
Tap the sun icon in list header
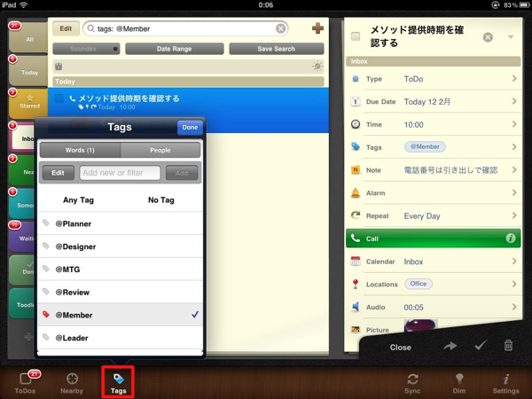tap(317, 66)
